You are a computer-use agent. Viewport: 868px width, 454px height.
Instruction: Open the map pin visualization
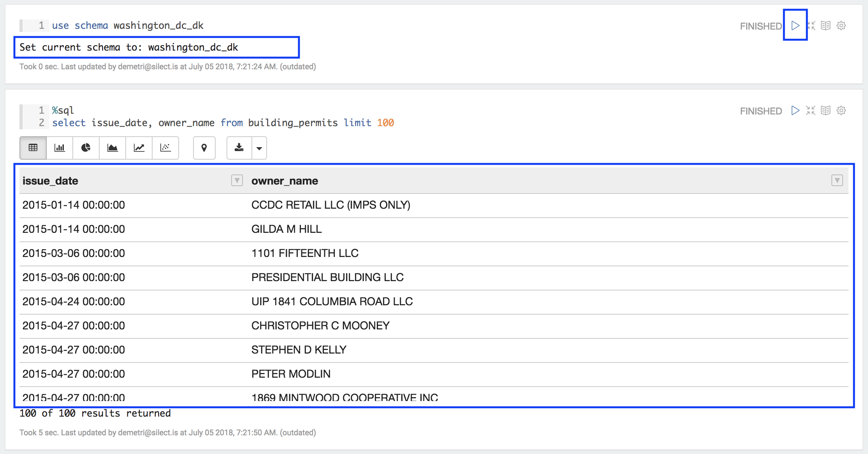(x=204, y=148)
